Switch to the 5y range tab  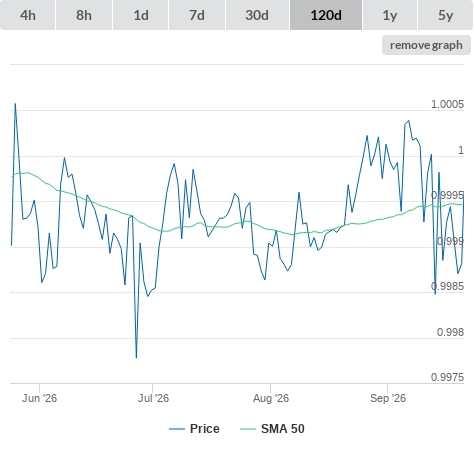(445, 15)
